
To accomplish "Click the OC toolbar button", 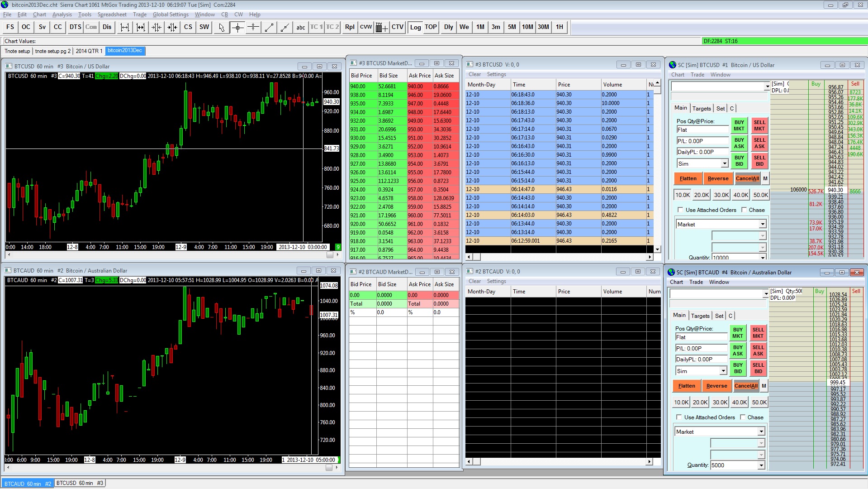I will 26,27.
